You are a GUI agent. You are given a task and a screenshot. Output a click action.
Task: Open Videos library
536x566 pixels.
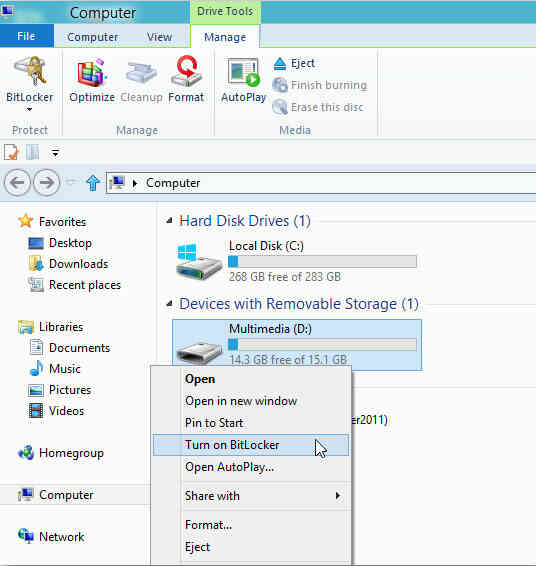point(56,411)
